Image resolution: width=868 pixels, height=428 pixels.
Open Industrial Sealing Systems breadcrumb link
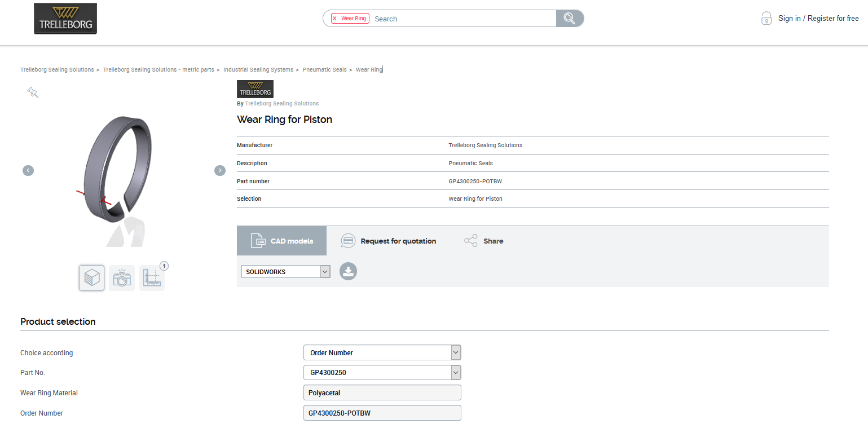[x=258, y=70]
